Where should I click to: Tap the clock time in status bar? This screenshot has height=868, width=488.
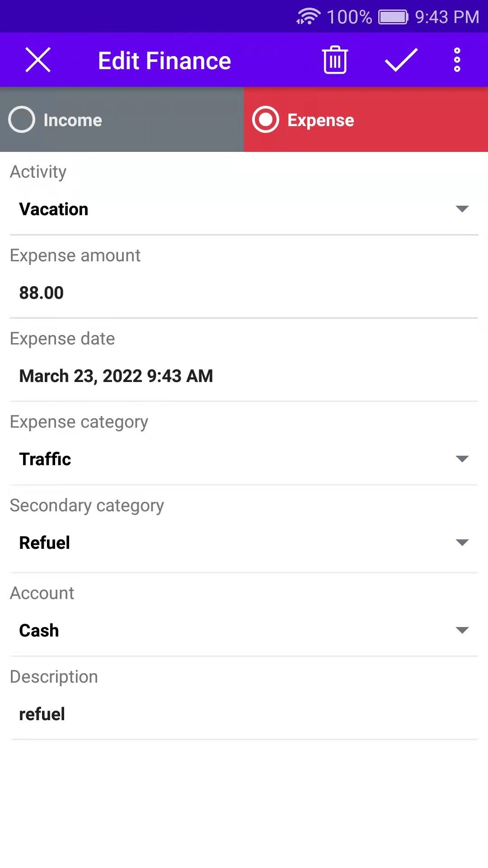(447, 17)
